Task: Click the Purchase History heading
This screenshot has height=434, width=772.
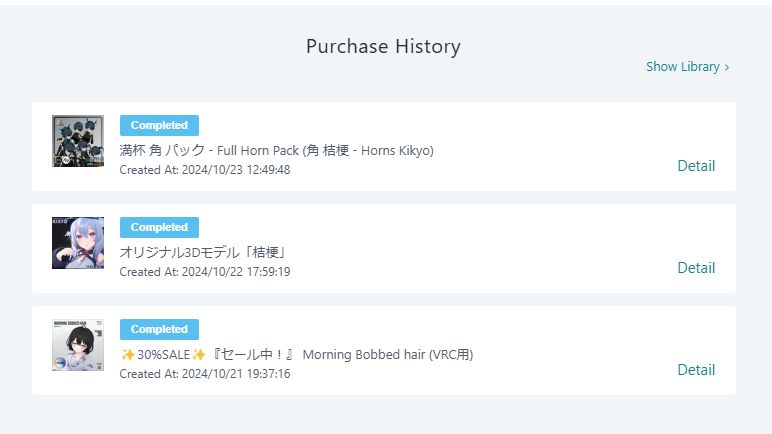Action: [x=383, y=46]
